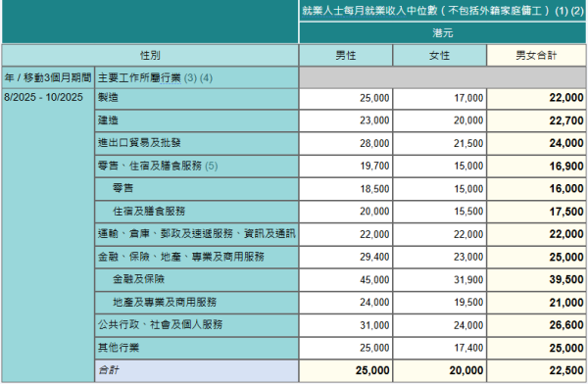Select 製造 female value 17,000
This screenshot has width=588, height=384.
click(x=439, y=99)
